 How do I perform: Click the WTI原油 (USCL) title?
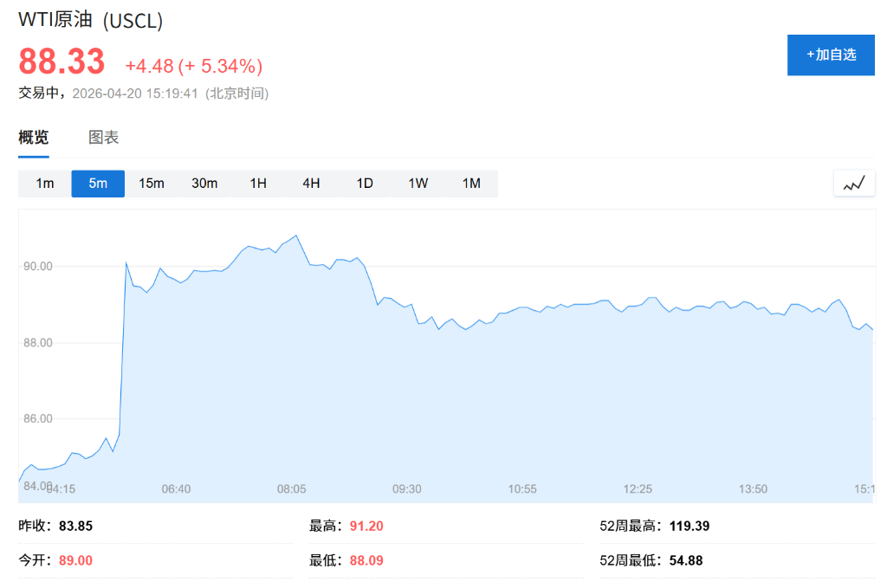(x=90, y=20)
